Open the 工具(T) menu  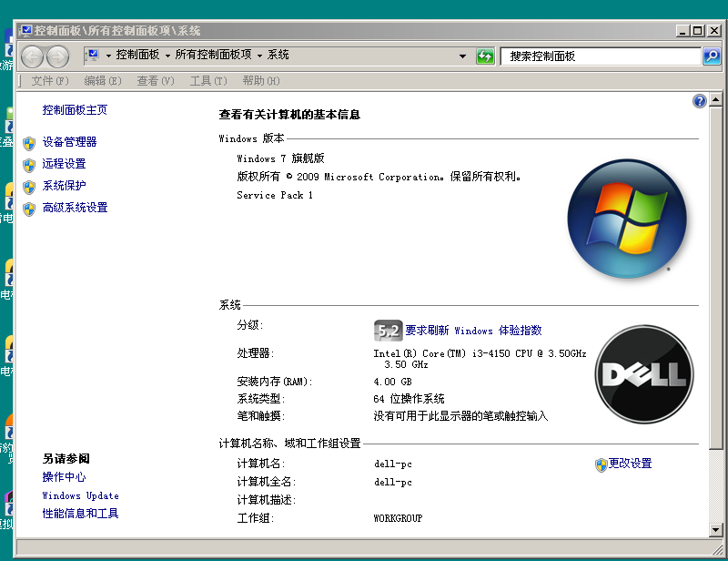pyautogui.click(x=208, y=81)
